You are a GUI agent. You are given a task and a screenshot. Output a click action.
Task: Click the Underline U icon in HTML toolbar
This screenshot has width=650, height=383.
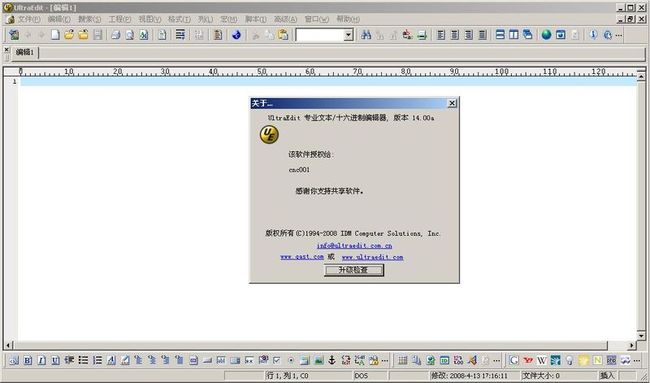coord(55,360)
